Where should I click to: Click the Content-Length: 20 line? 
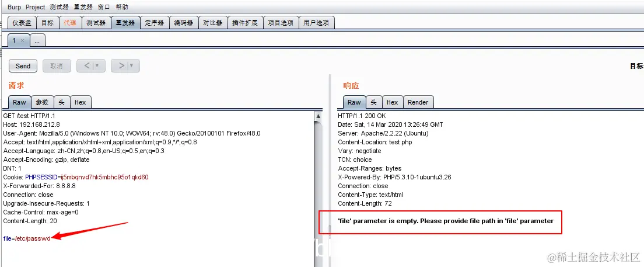pyautogui.click(x=30, y=221)
